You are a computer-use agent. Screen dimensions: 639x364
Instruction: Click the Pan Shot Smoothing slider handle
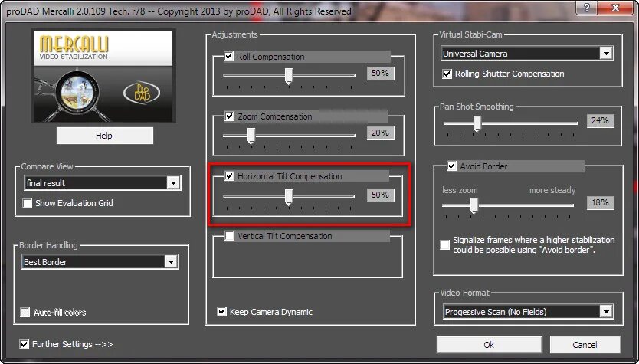(477, 123)
